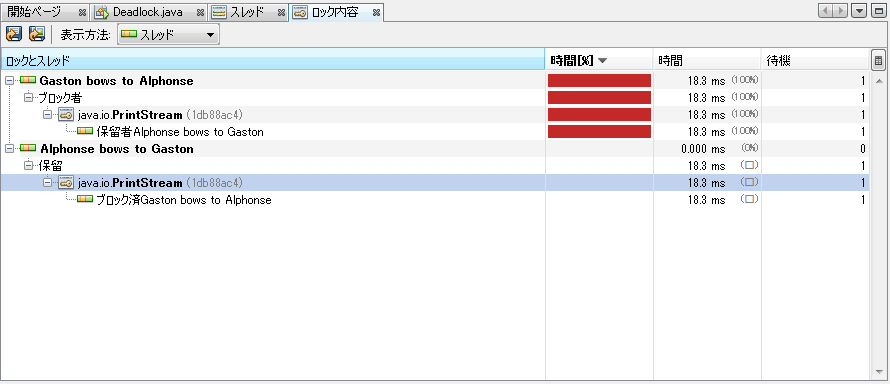The image size is (890, 384).
Task: Click the red time bar for Gaston bows to Alphonse
Action: 599,81
